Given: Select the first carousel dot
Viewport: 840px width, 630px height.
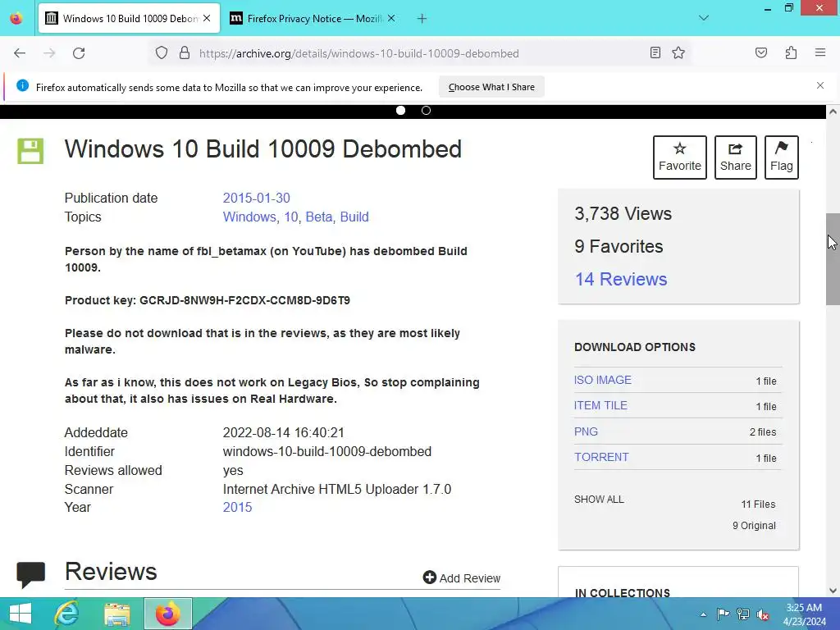Looking at the screenshot, I should [400, 111].
